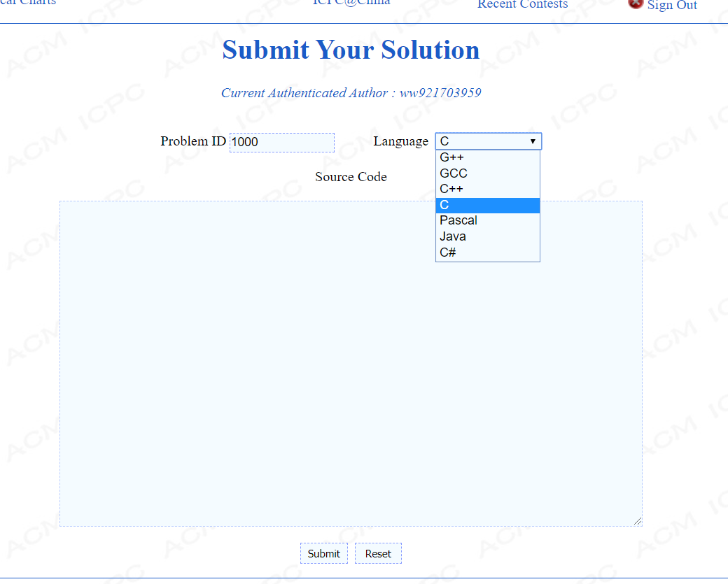The image size is (728, 584).
Task: Choose GCC from the language list
Action: (x=487, y=173)
